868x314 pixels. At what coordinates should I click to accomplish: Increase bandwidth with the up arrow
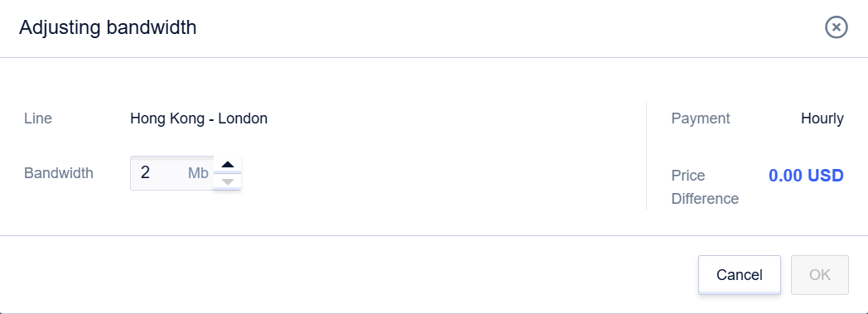[x=228, y=165]
